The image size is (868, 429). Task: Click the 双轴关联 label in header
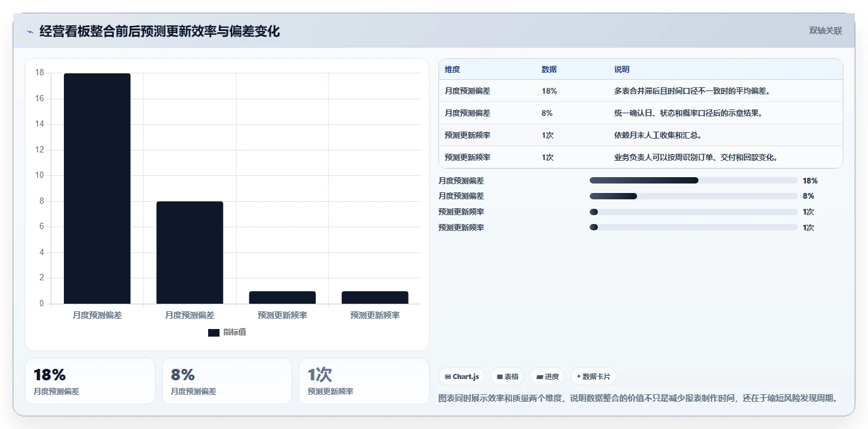[x=826, y=30]
